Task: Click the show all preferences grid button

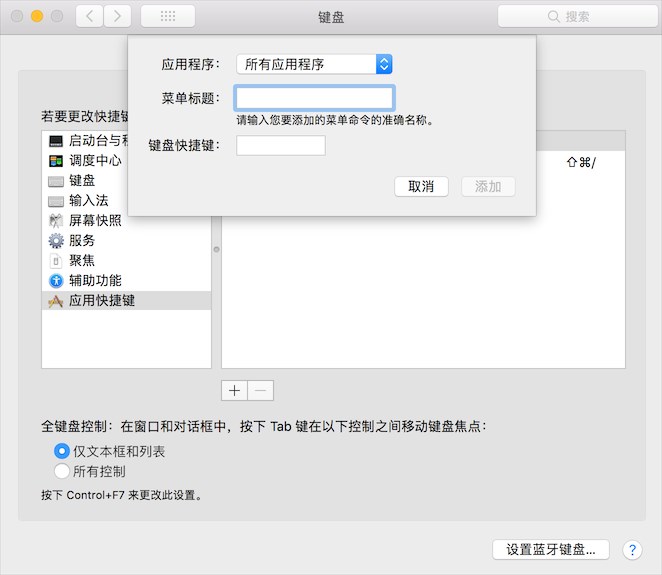Action: point(167,16)
